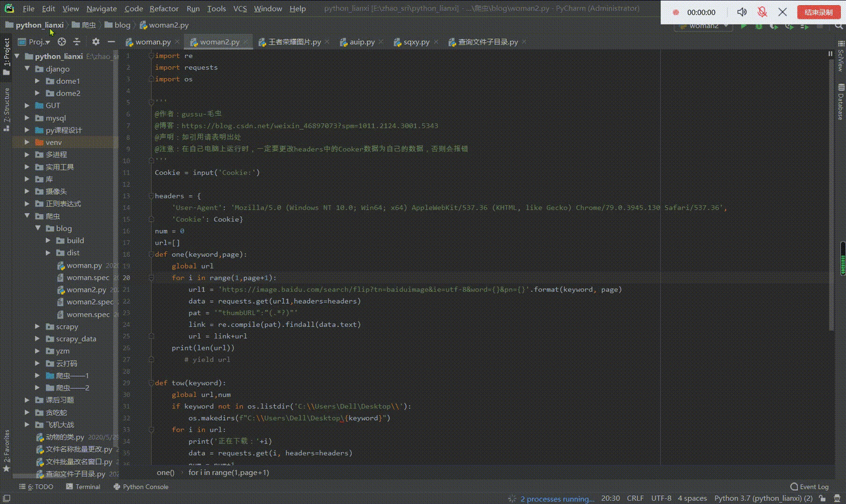
Task: Expand the mysql folder
Action: tap(27, 118)
